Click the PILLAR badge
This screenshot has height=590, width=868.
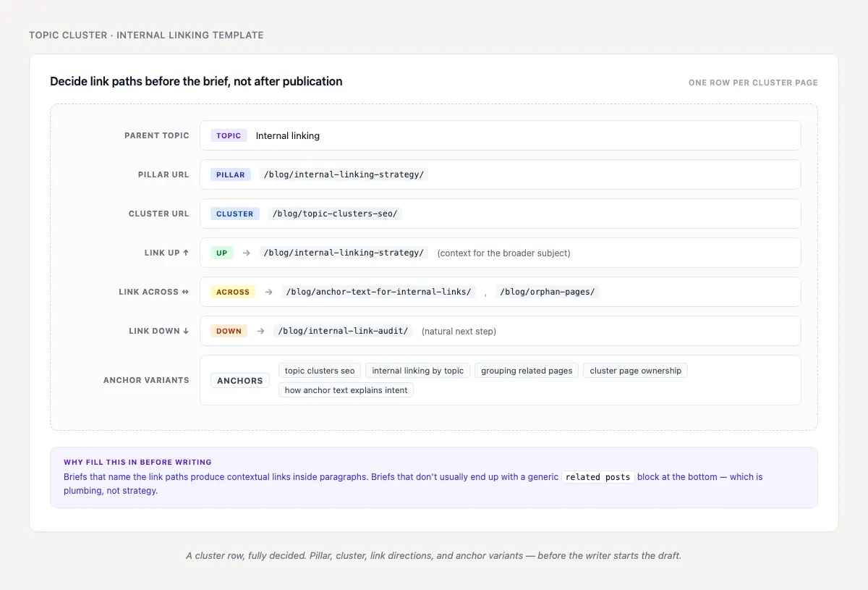(231, 174)
